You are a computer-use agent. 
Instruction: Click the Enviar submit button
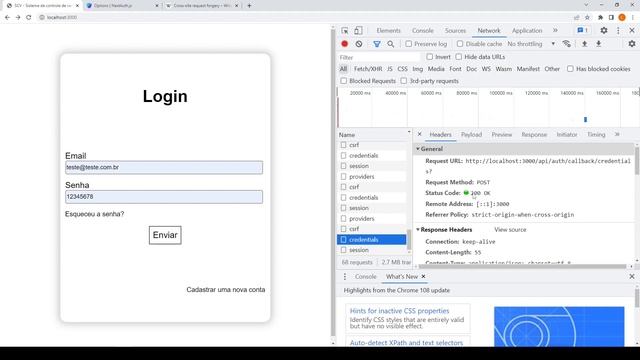tap(165, 235)
